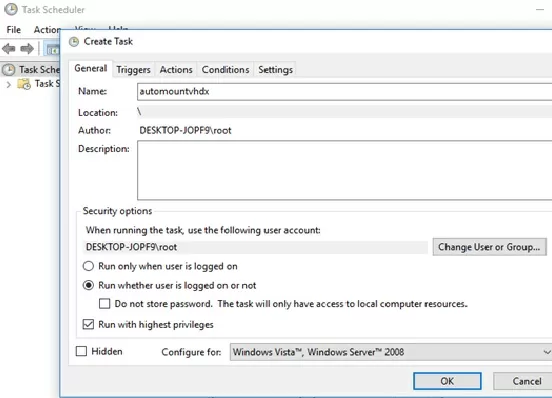This screenshot has height=398, width=552.
Task: Open the Action menu
Action: pos(47,30)
